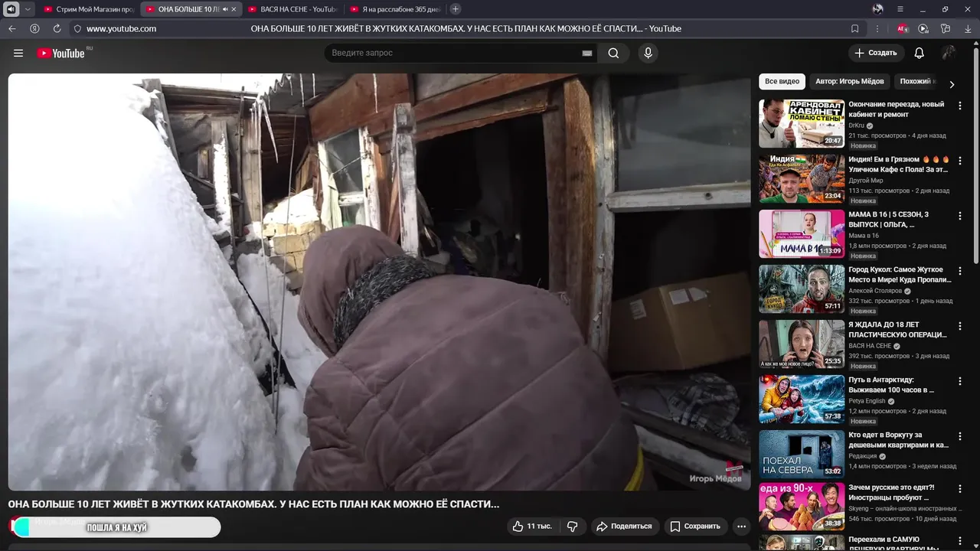Select the Автор: Игорь Мёдов chip
980x551 pixels.
(x=849, y=81)
